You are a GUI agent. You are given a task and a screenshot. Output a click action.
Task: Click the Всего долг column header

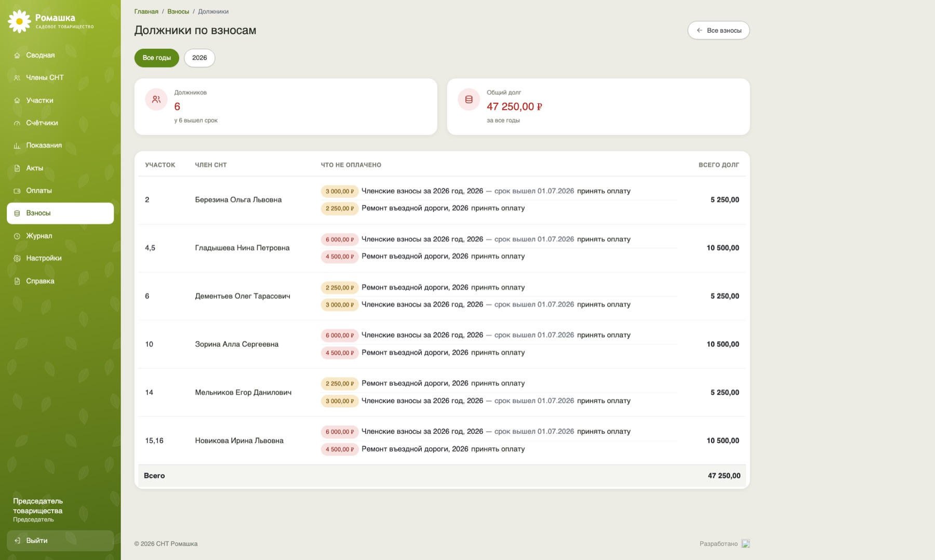(x=719, y=165)
